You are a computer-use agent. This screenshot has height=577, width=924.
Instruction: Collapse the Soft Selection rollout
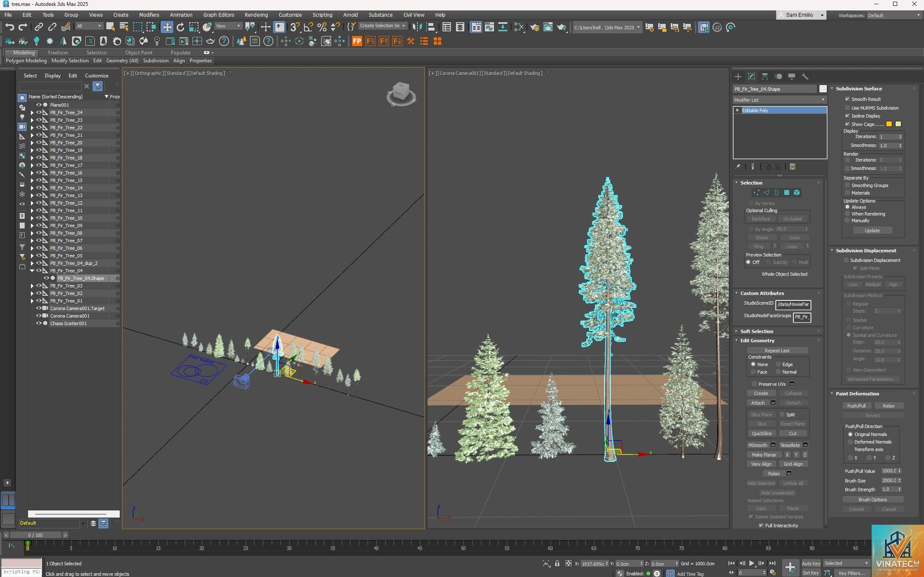[757, 331]
